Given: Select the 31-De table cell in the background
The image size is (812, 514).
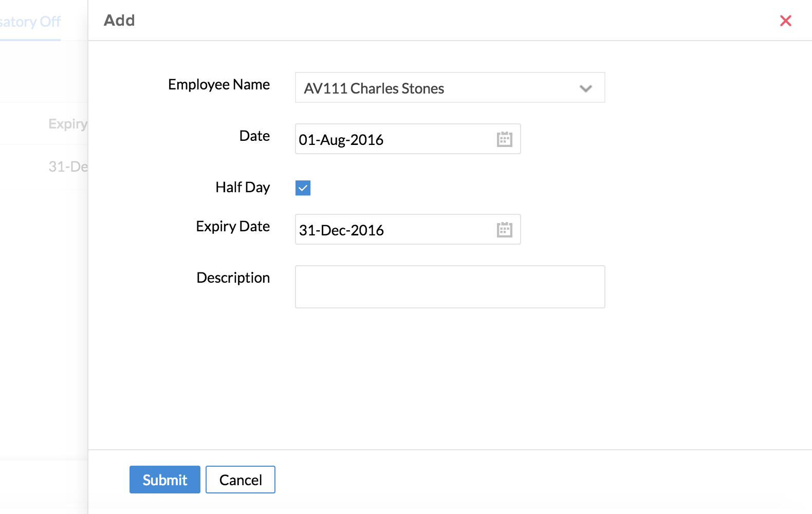Looking at the screenshot, I should pyautogui.click(x=68, y=167).
